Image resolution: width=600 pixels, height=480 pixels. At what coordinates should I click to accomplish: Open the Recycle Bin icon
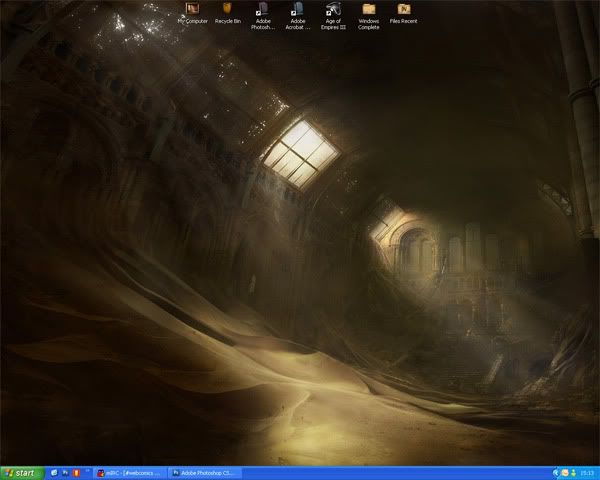pyautogui.click(x=228, y=10)
